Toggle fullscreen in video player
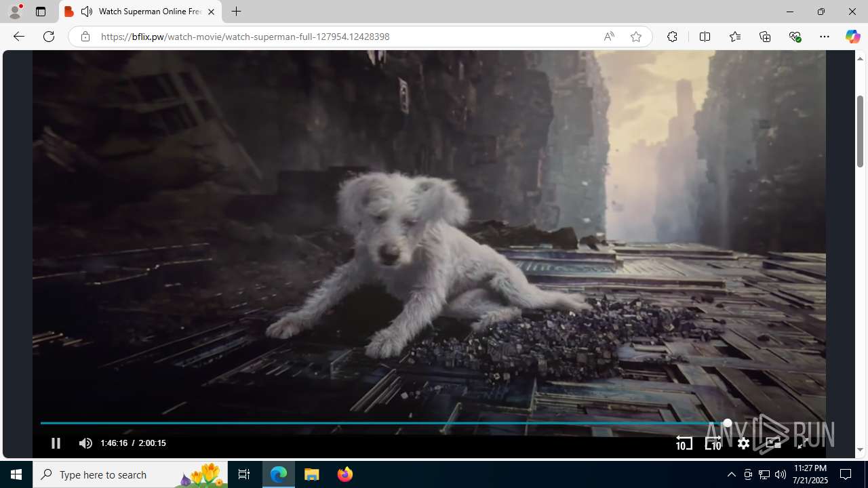Image resolution: width=868 pixels, height=488 pixels. click(802, 443)
